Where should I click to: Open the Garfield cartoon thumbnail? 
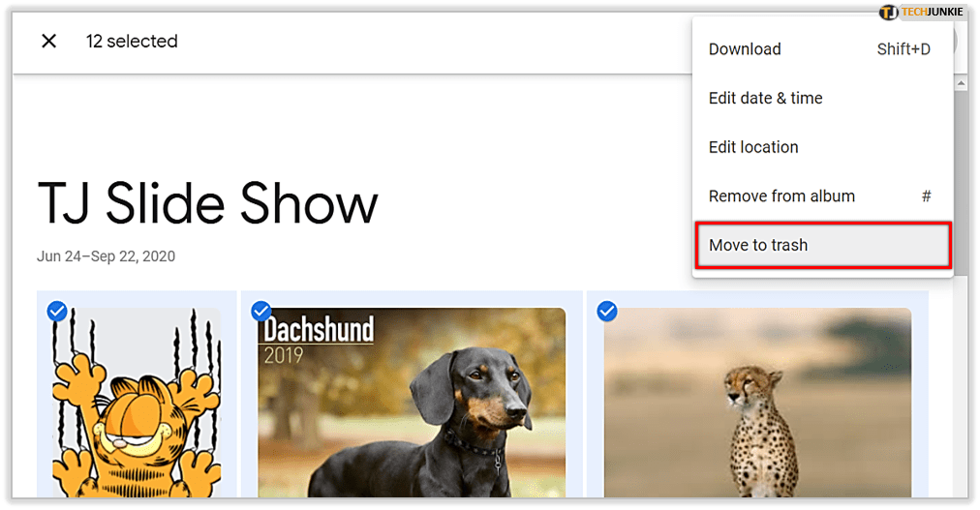[x=136, y=406]
